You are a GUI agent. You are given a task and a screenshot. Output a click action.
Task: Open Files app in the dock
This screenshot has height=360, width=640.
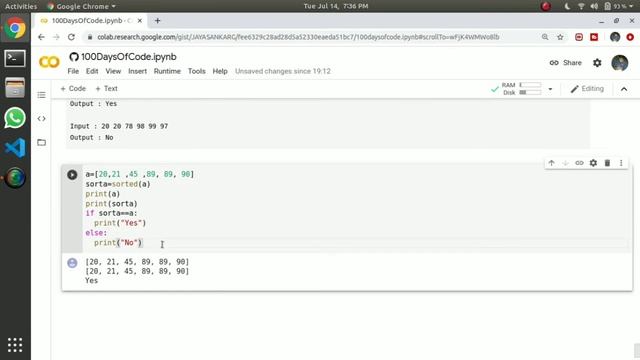click(15, 88)
